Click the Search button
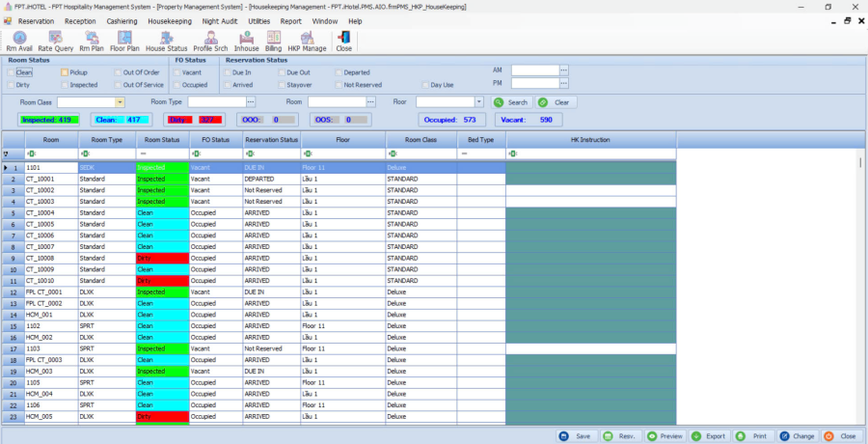 511,102
